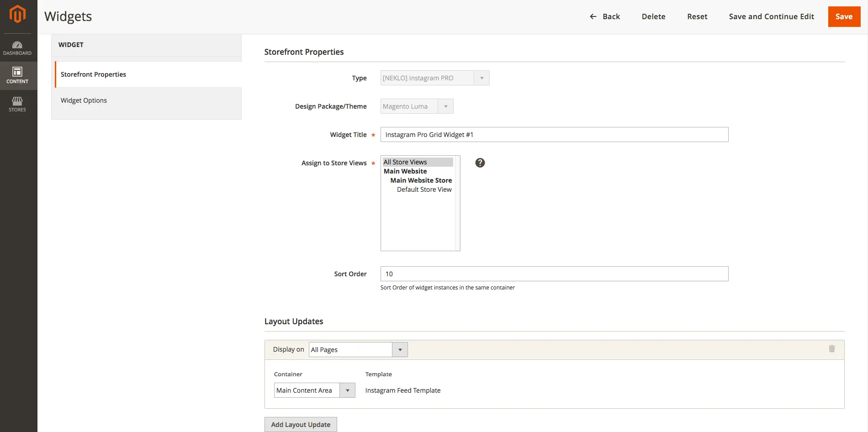Open the Display on dropdown
This screenshot has height=432, width=868.
(358, 350)
